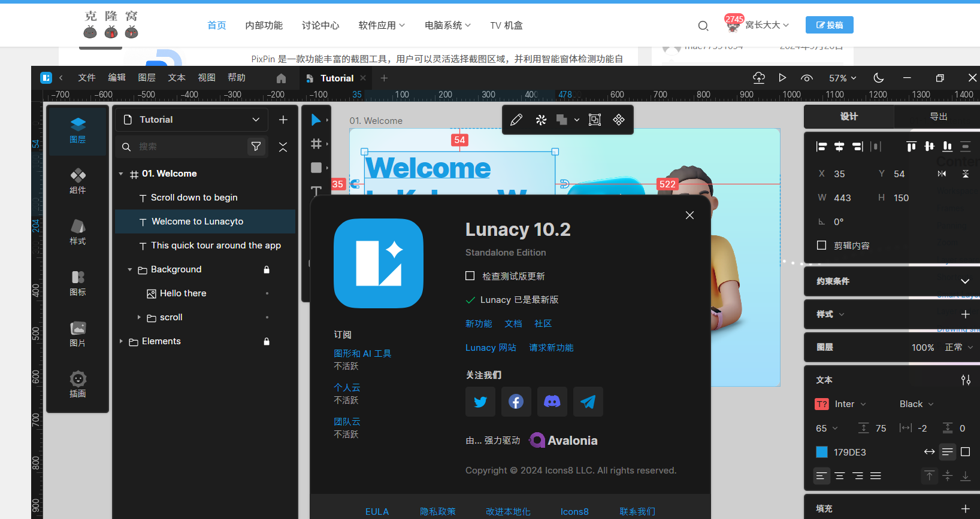The height and width of the screenshot is (519, 980).
Task: Click the submit button on the webpage
Action: click(830, 25)
